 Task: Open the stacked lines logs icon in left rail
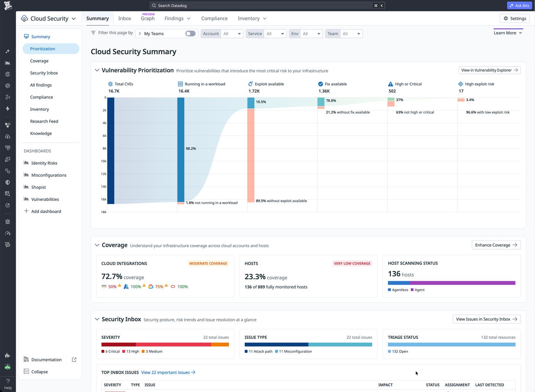8,148
